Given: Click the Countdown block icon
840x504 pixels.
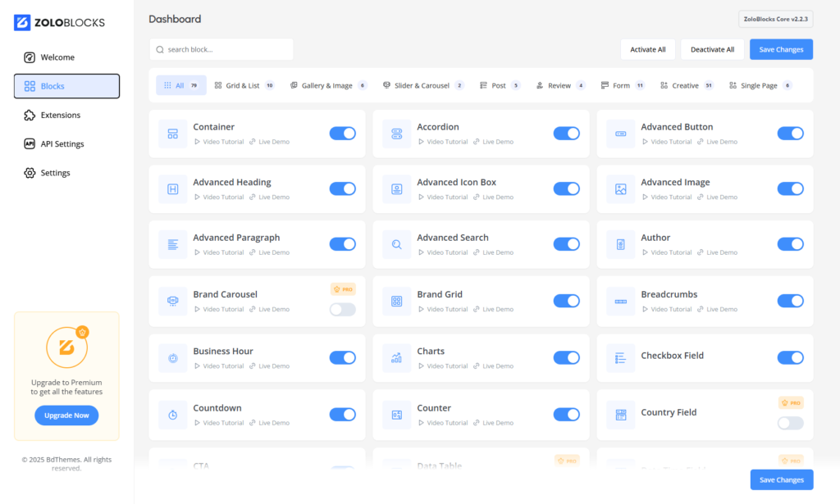Looking at the screenshot, I should [x=172, y=415].
